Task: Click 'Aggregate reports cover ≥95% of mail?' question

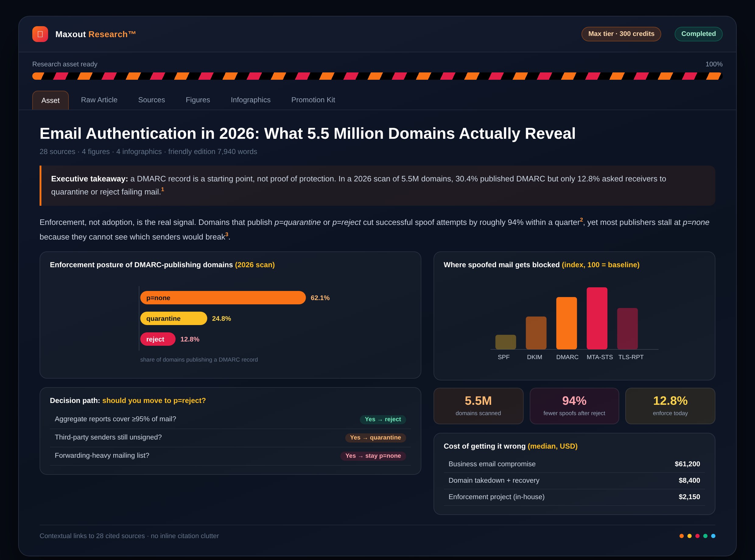Action: (x=116, y=419)
